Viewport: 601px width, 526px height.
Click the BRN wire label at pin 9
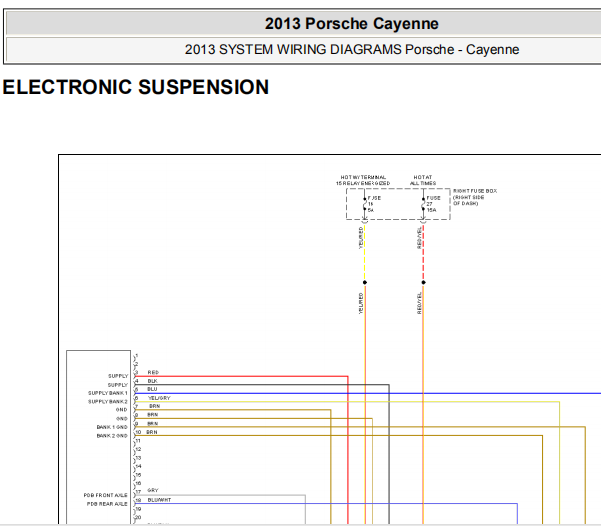click(x=153, y=424)
